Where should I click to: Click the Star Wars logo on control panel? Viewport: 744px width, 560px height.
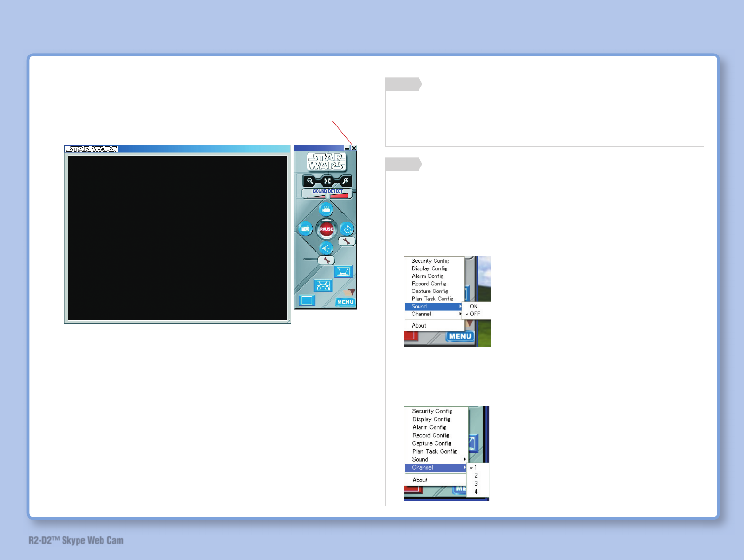(326, 162)
